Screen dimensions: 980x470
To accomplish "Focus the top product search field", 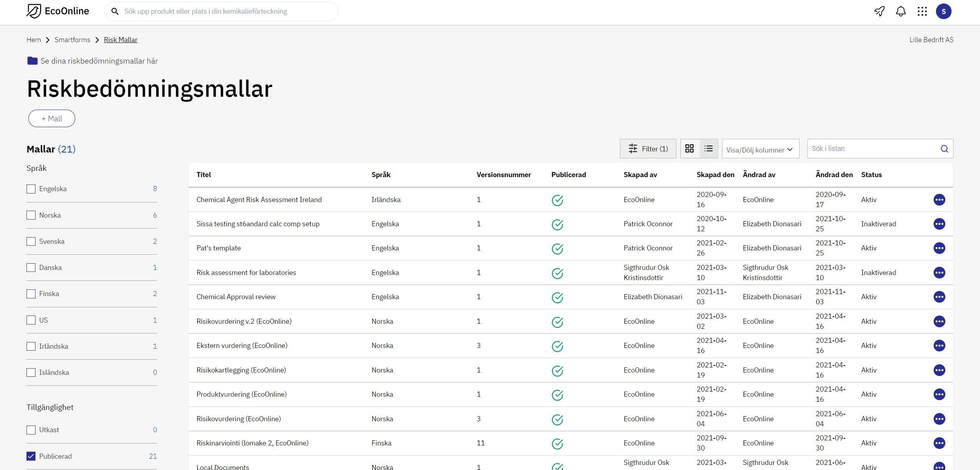I will click(221, 11).
